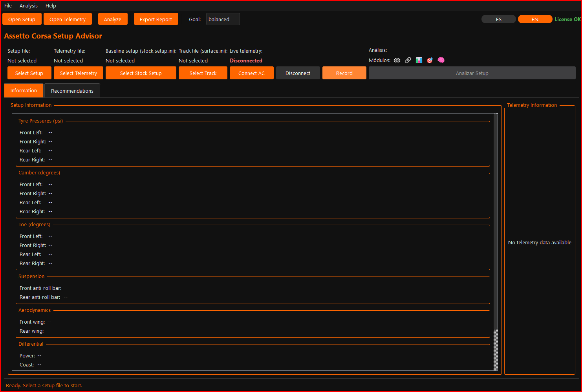The width and height of the screenshot is (582, 392).
Task: Click the Camber (degrees) group title
Action: 39,173
